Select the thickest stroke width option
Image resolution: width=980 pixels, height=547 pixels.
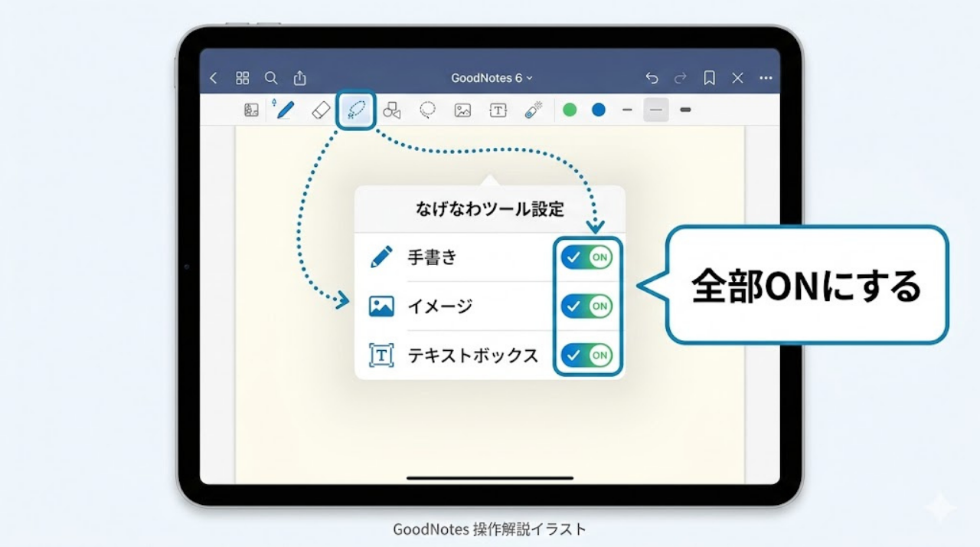pyautogui.click(x=684, y=110)
